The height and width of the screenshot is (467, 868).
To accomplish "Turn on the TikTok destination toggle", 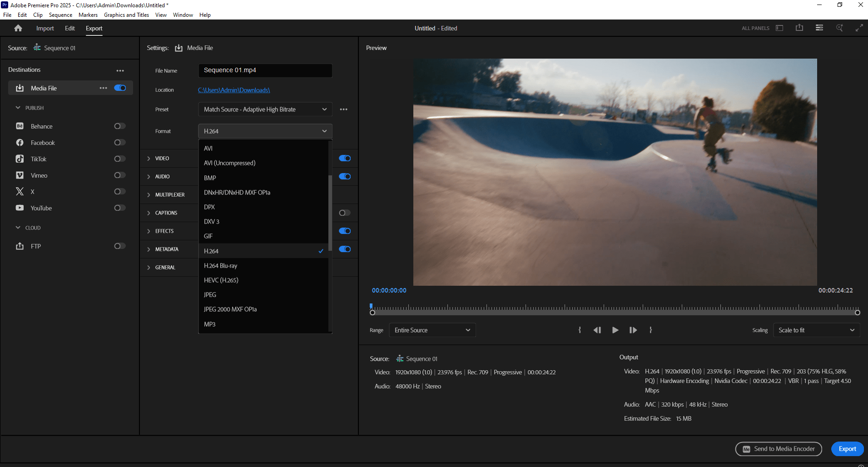I will tap(119, 159).
